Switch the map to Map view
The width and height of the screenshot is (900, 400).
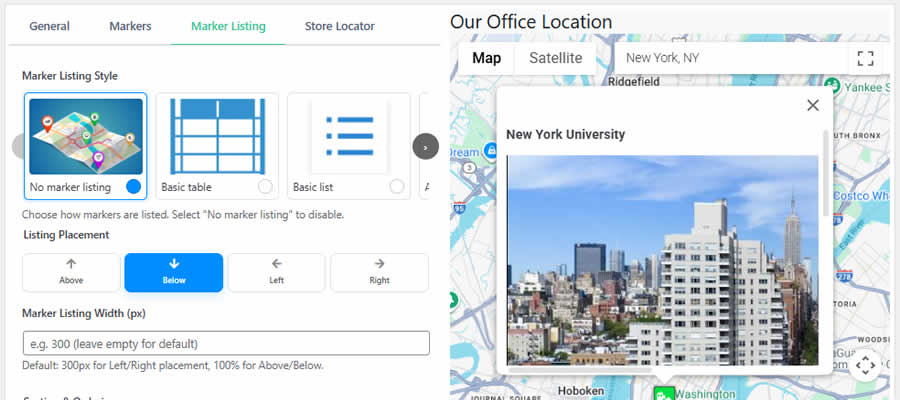coord(486,58)
